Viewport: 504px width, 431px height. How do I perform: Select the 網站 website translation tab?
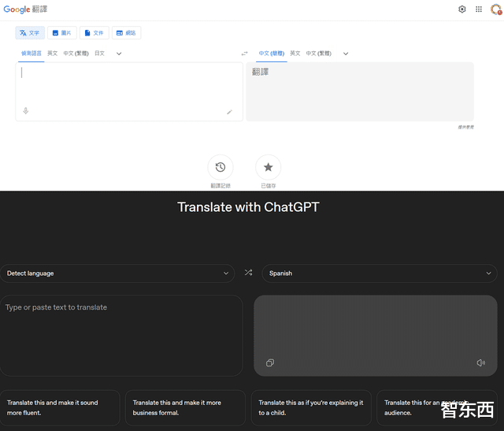tap(126, 33)
